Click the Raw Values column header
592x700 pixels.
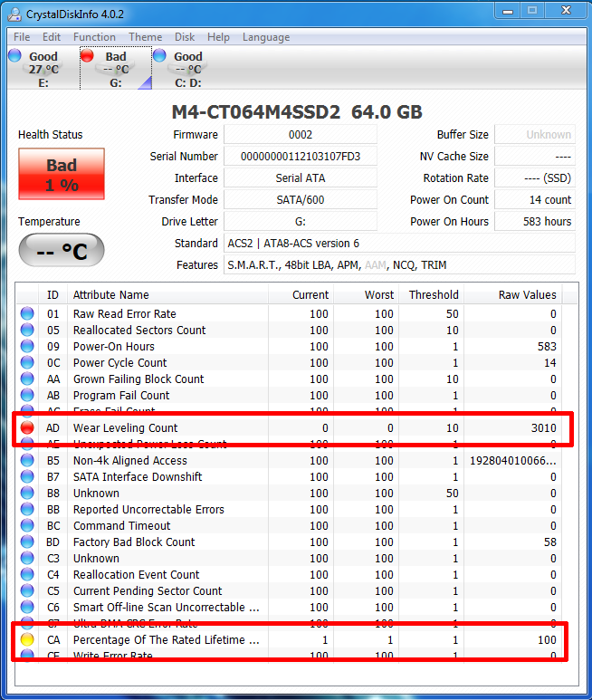(x=513, y=294)
